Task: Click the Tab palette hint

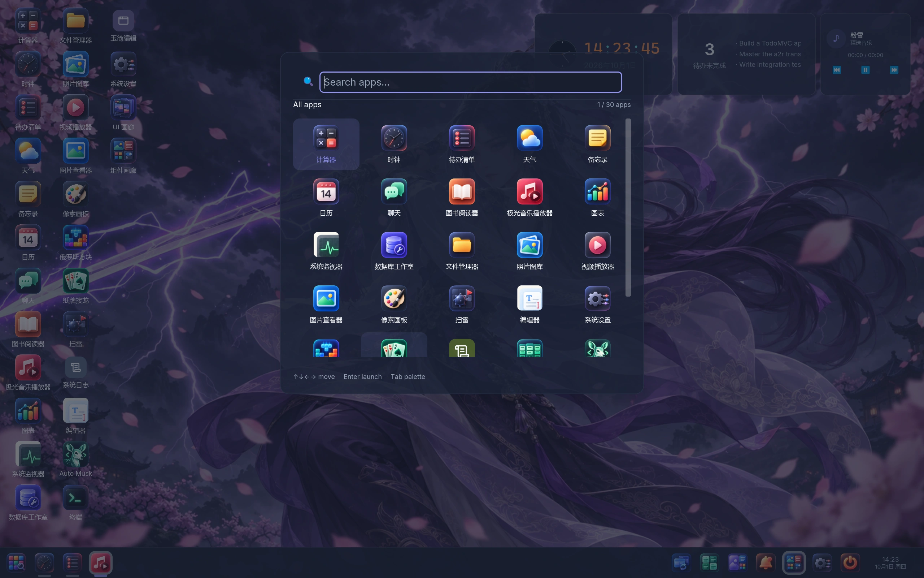Action: (x=407, y=376)
